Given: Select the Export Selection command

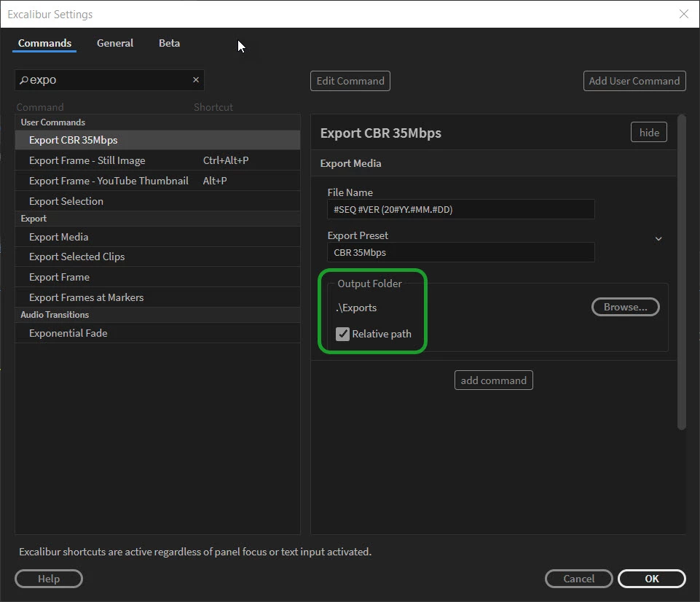Looking at the screenshot, I should [x=157, y=201].
